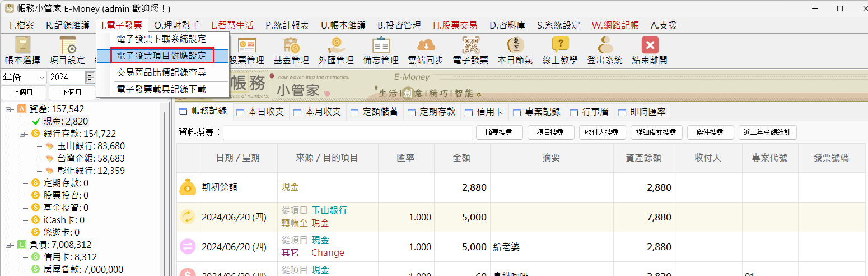868x276 pixels.
Task: Click the card icon beside 玉山銀行
Action: click(49, 146)
